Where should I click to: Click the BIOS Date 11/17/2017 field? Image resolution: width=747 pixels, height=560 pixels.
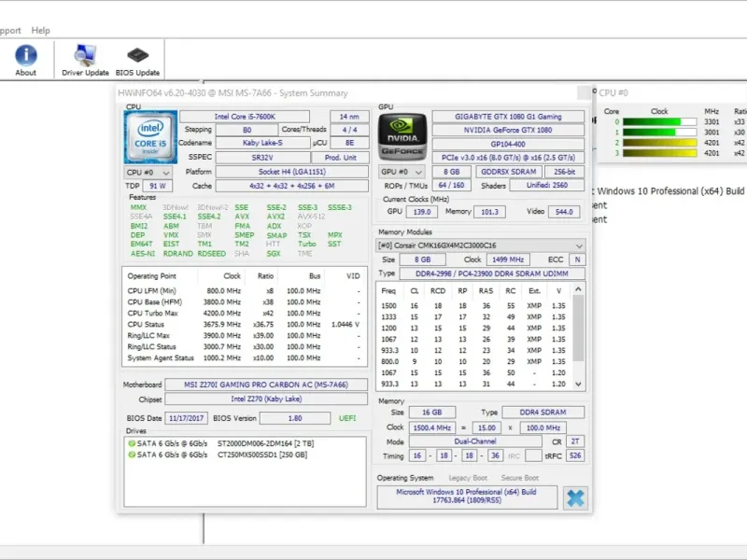(x=186, y=418)
